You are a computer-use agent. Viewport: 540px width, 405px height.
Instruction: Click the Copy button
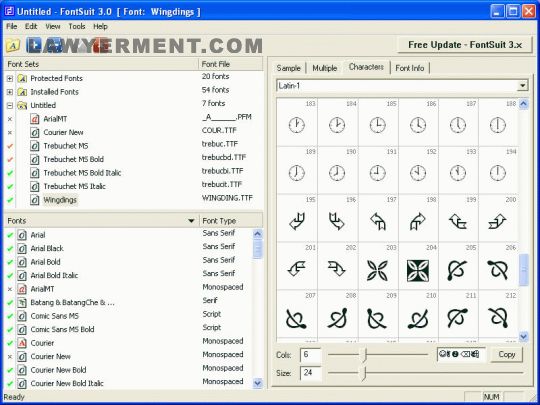pos(507,354)
